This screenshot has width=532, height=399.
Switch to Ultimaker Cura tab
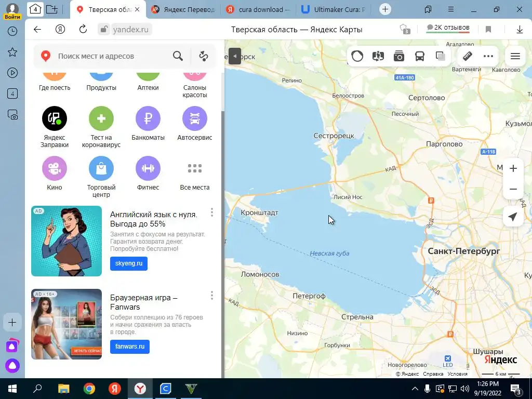(334, 9)
